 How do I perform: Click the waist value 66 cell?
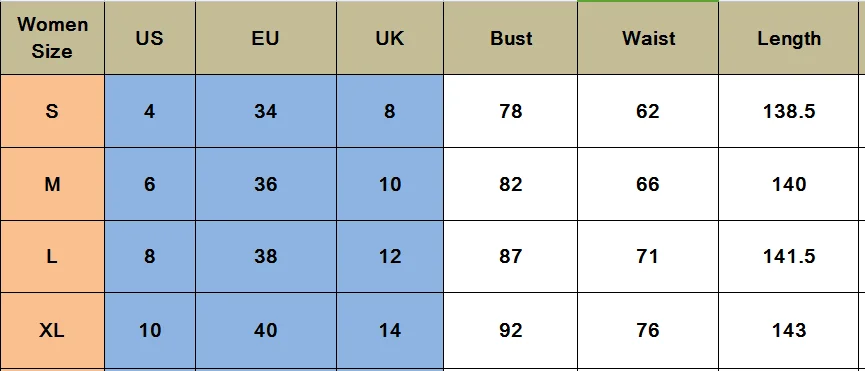coord(648,184)
